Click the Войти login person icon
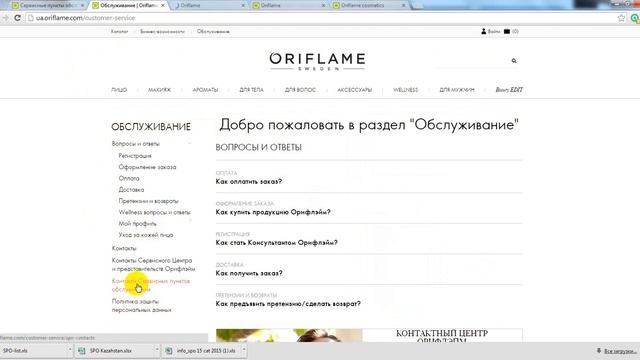The width and height of the screenshot is (640, 360). pos(484,31)
